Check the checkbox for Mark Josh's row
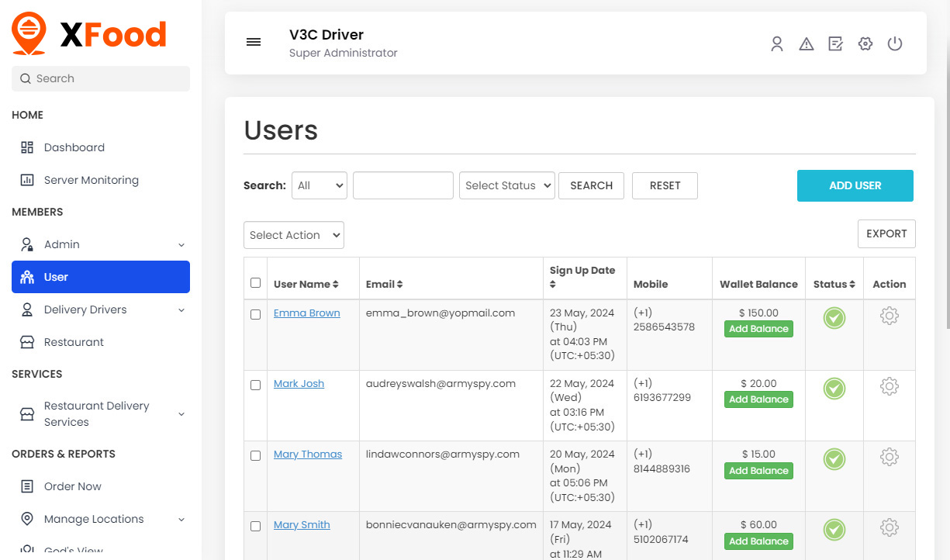The height and width of the screenshot is (560, 950). click(x=255, y=385)
